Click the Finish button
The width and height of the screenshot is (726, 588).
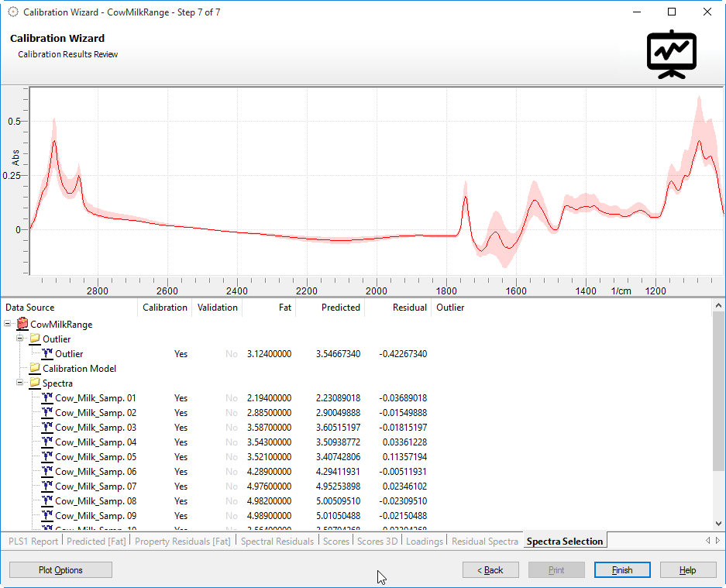[x=622, y=570]
